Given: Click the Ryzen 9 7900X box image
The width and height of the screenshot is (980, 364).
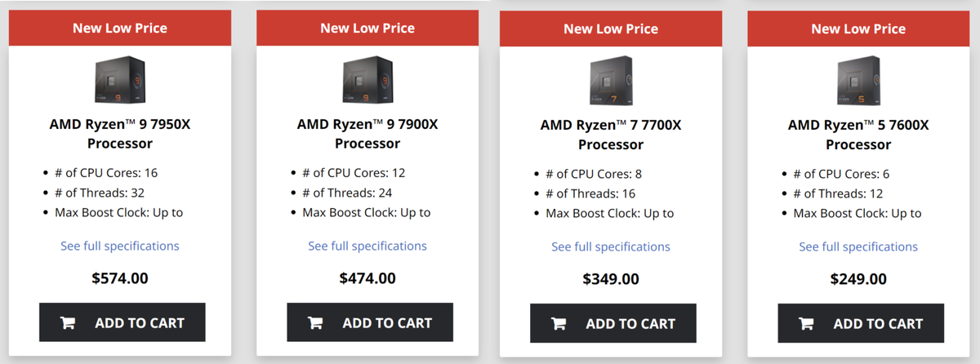Looking at the screenshot, I should (367, 81).
